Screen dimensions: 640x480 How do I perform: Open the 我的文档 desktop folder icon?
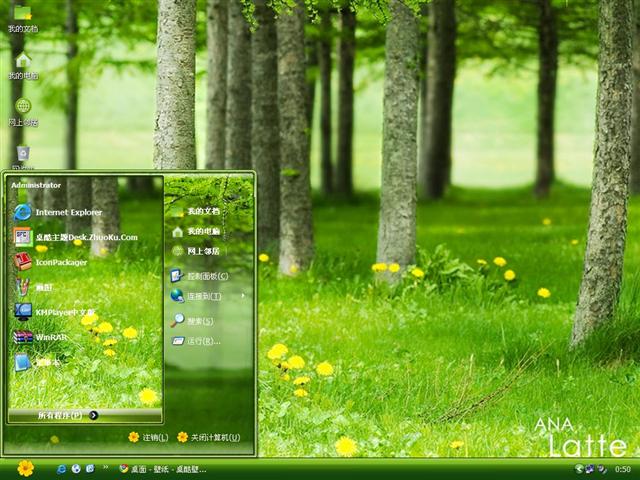[22, 14]
